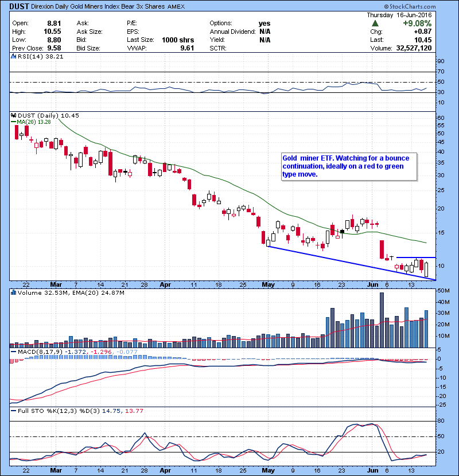Click the green up-arrow change indicator

pos(375,24)
